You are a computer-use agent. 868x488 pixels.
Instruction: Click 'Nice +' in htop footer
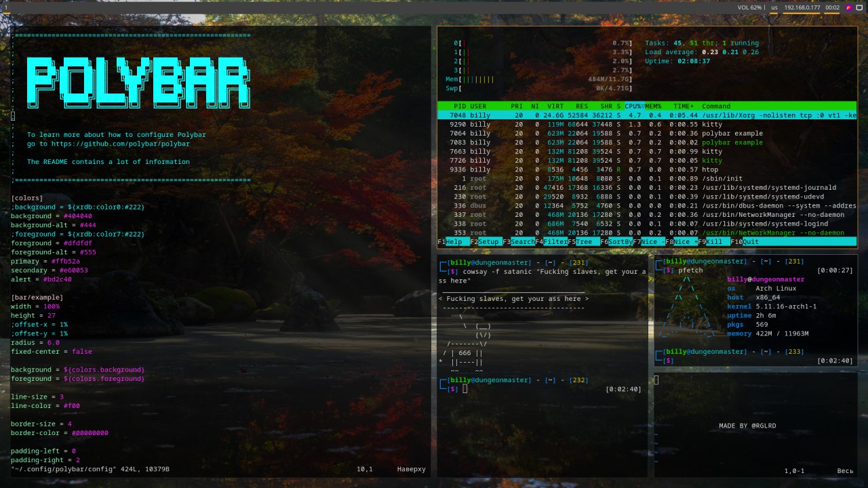point(682,241)
